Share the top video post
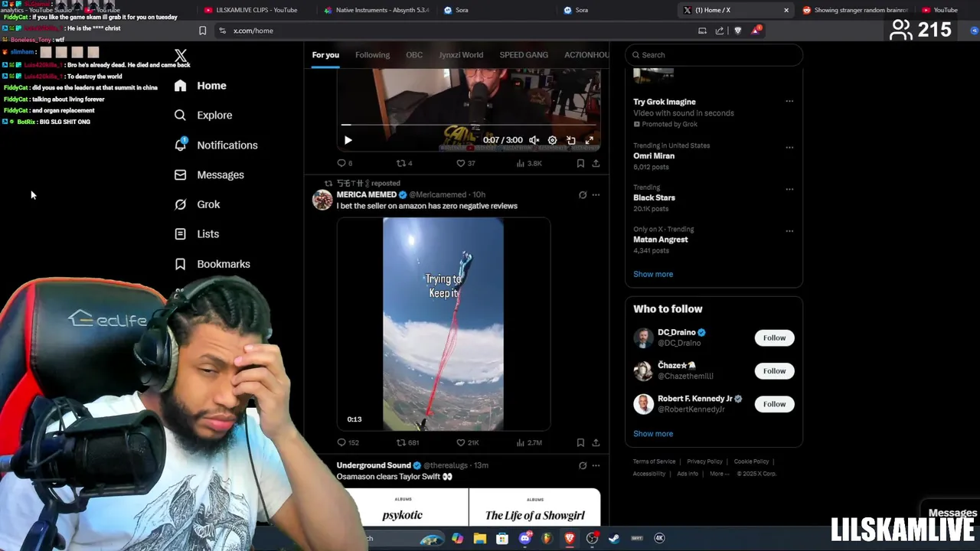This screenshot has width=980, height=551. 596,163
